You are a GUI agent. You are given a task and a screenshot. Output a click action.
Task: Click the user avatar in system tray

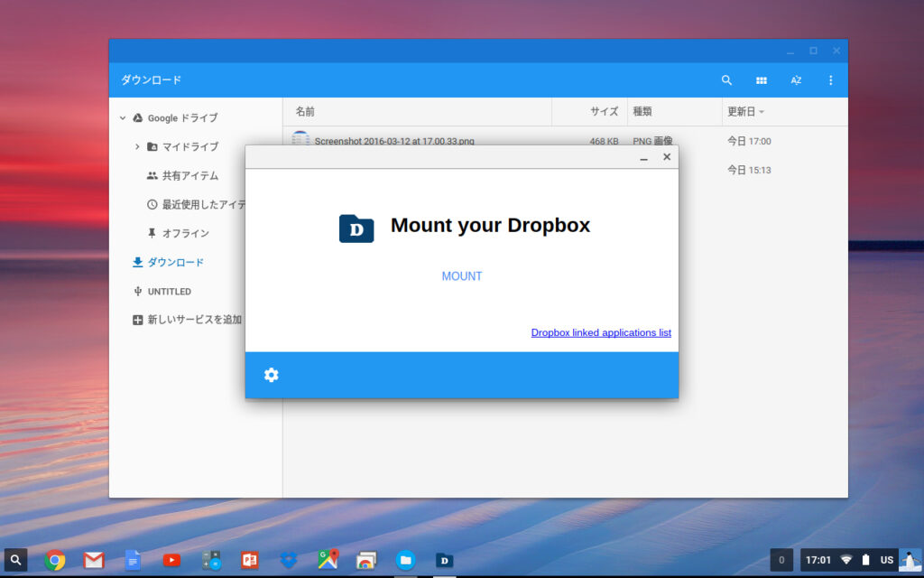pos(910,560)
